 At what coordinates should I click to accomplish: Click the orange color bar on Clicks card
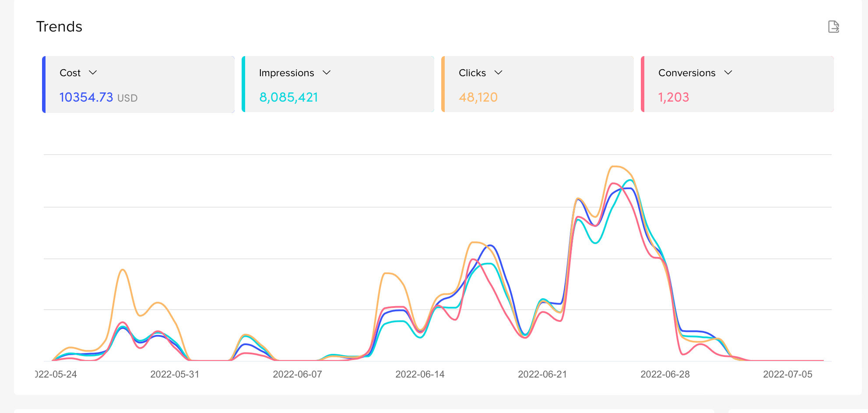tap(443, 84)
